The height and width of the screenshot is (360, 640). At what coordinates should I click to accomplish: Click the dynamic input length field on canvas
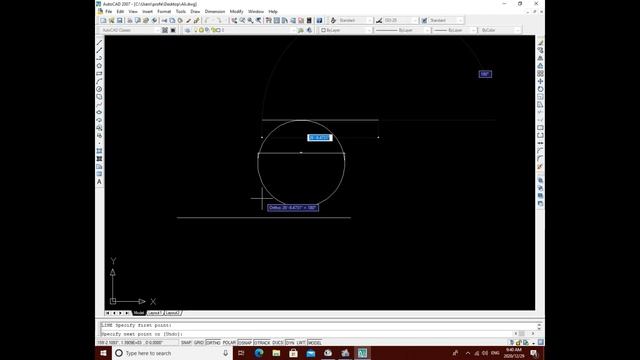pyautogui.click(x=320, y=138)
